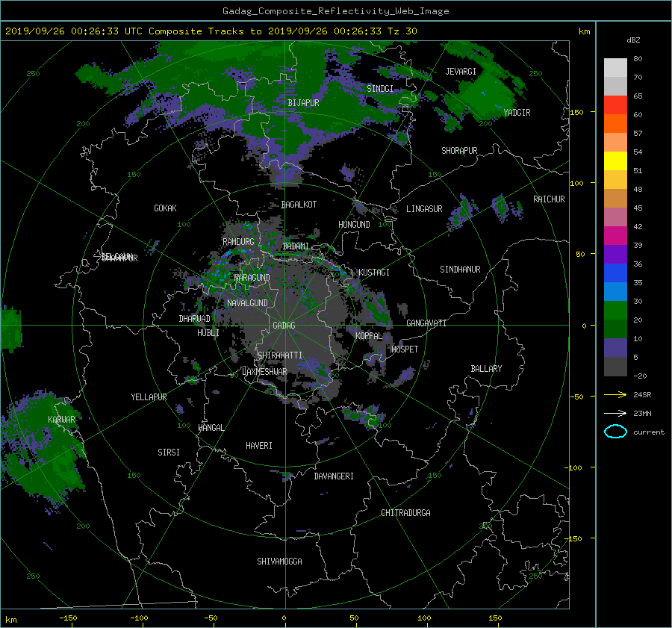Click the yellow 54 dBZ legend swatch

615,161
